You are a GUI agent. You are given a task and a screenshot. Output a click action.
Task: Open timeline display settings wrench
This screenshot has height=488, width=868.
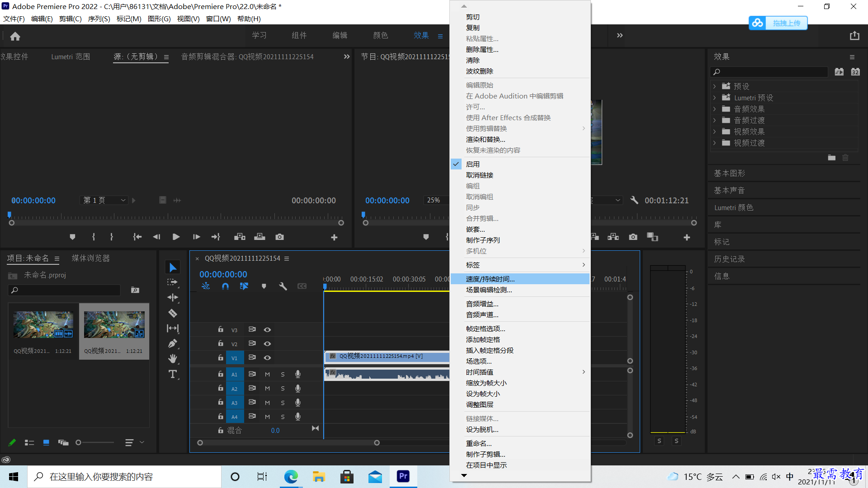tap(283, 286)
